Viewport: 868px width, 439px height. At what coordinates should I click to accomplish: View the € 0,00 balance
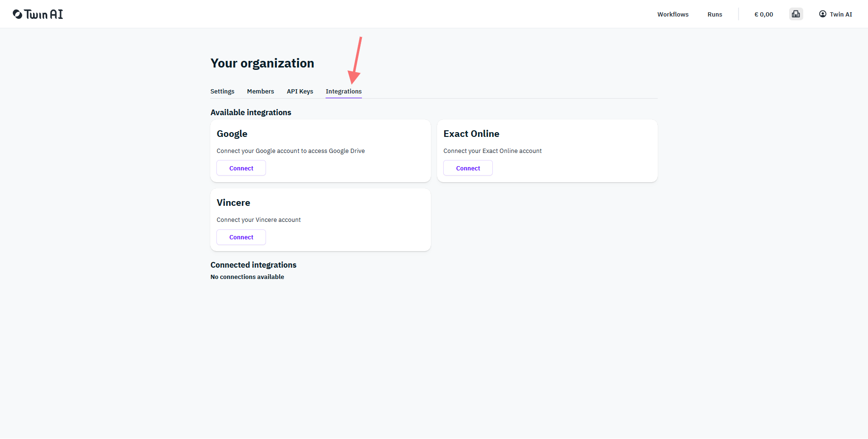[x=764, y=14]
